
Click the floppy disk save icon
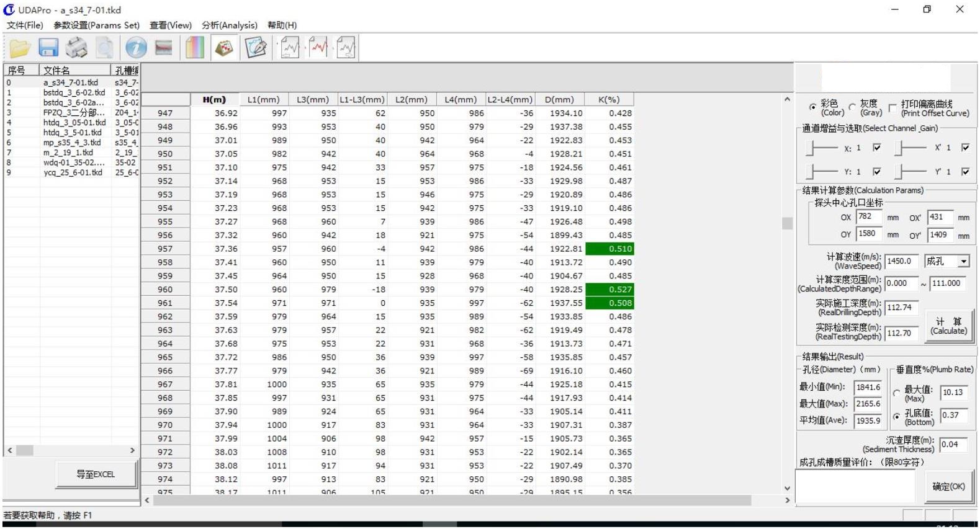coord(48,48)
